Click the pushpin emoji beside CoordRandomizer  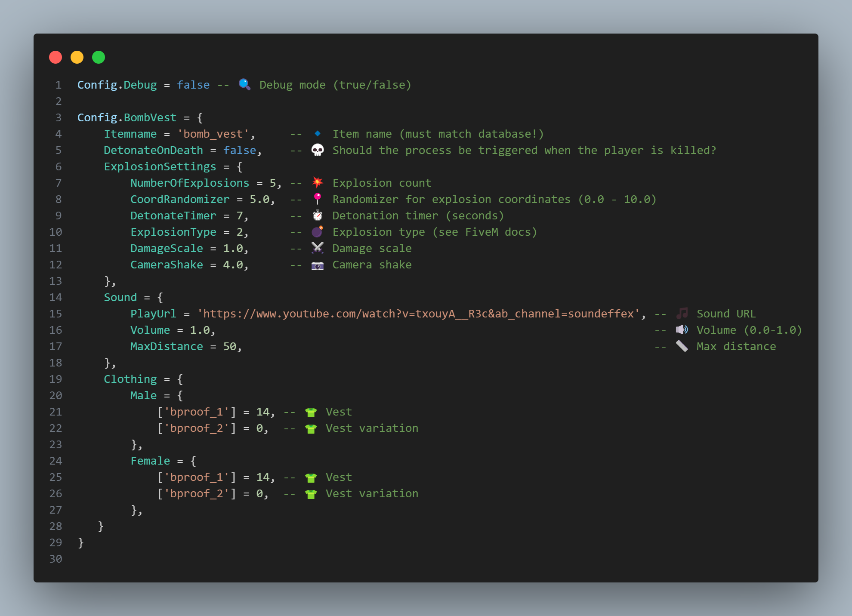(x=318, y=199)
